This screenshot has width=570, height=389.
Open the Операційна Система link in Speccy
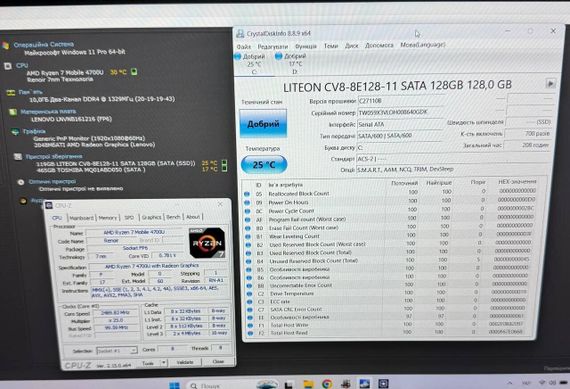[x=44, y=45]
